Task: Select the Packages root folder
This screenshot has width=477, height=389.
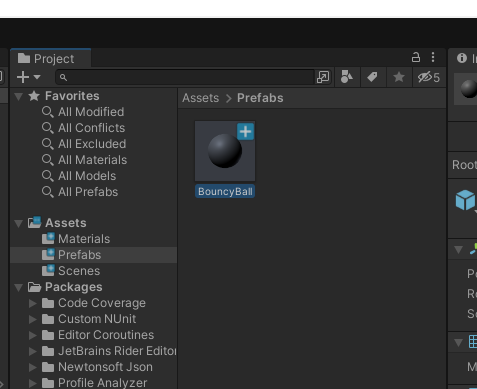Action: point(74,287)
